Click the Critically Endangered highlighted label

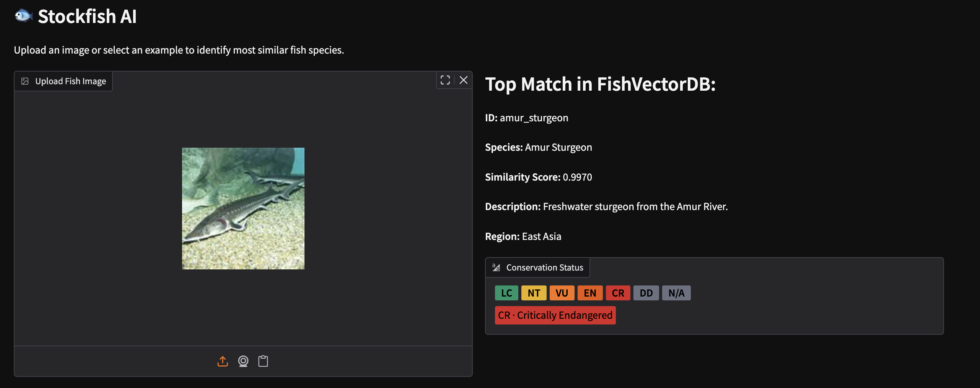click(x=555, y=315)
